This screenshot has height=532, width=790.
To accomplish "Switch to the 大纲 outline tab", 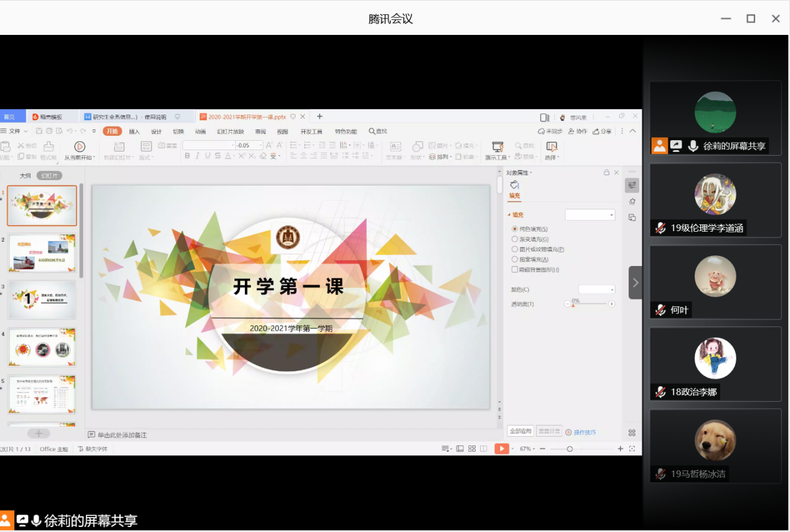I will (25, 176).
